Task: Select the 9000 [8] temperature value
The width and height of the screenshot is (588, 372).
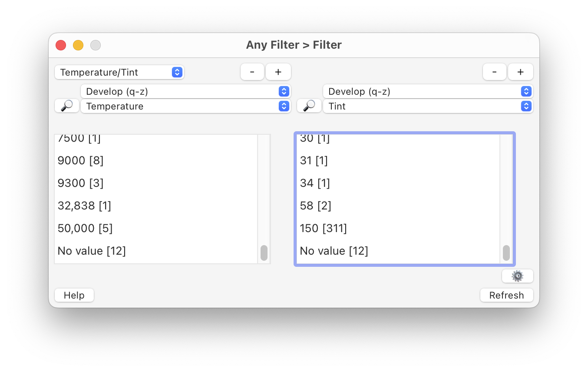Action: click(81, 160)
